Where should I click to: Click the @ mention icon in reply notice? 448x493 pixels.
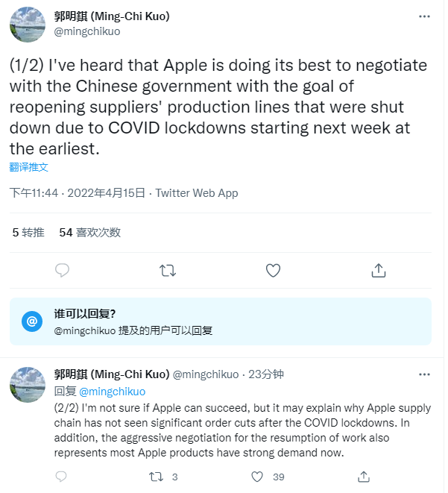coord(31,321)
